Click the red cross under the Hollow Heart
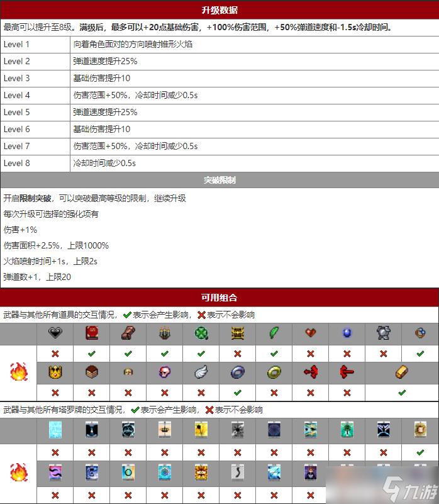439x504 pixels. pyautogui.click(x=55, y=354)
